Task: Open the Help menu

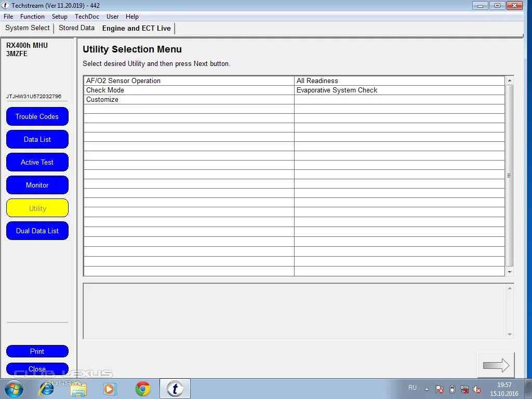Action: click(132, 16)
